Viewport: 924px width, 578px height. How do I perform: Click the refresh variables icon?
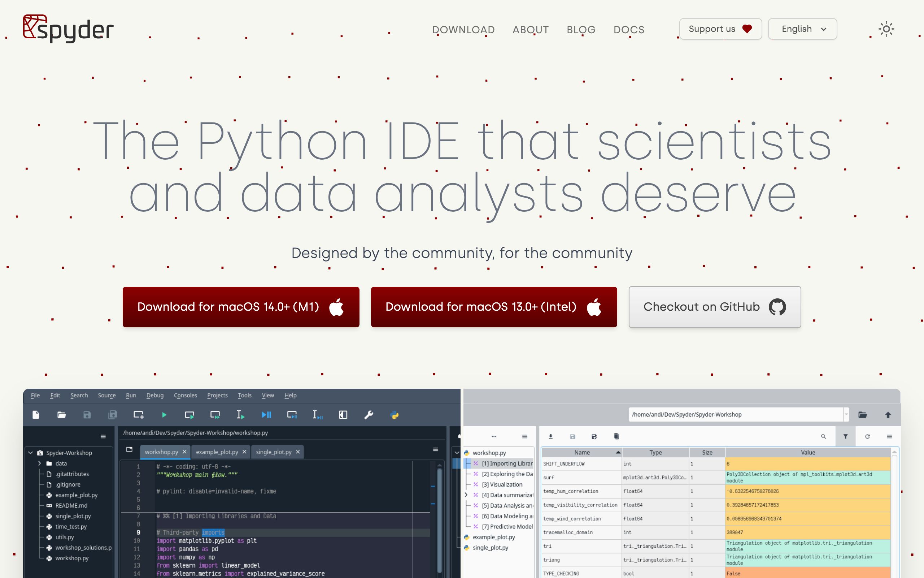click(x=867, y=436)
